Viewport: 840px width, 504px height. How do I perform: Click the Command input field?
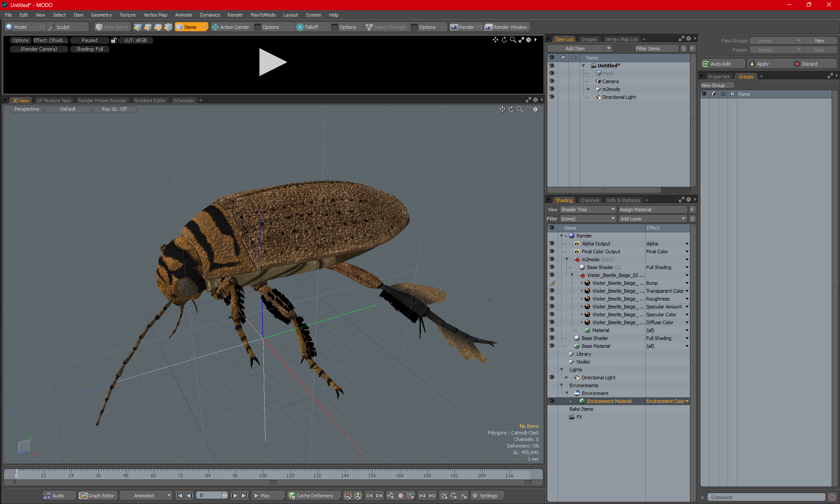[x=766, y=497]
